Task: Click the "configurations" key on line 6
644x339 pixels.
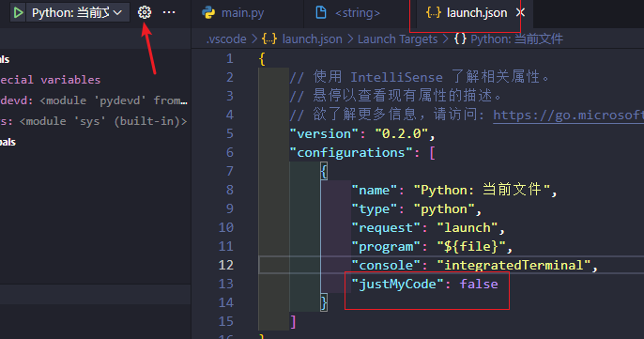Action: (351, 153)
